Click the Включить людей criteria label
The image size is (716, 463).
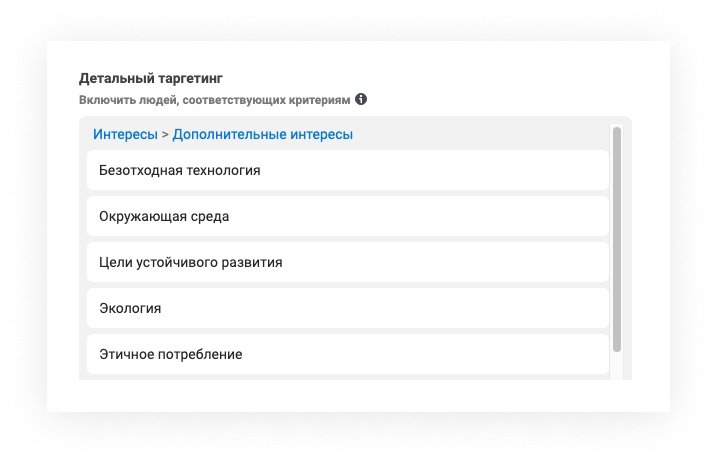click(x=214, y=100)
